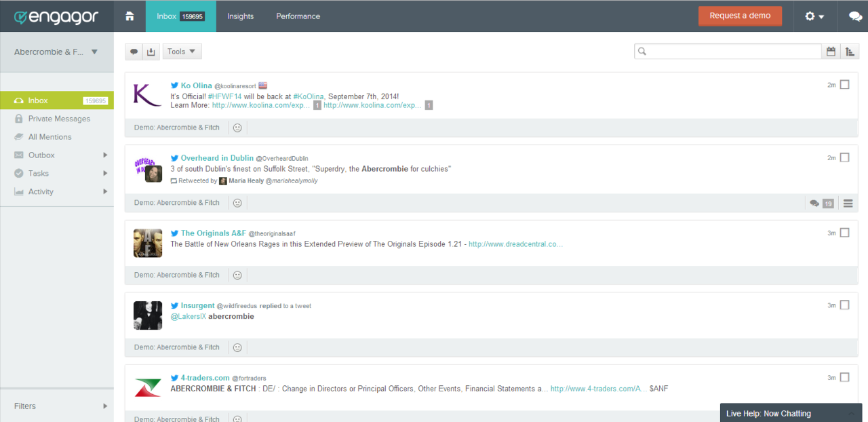Open Private Messages in the sidebar
Image resolution: width=868 pixels, height=422 pixels.
point(59,119)
